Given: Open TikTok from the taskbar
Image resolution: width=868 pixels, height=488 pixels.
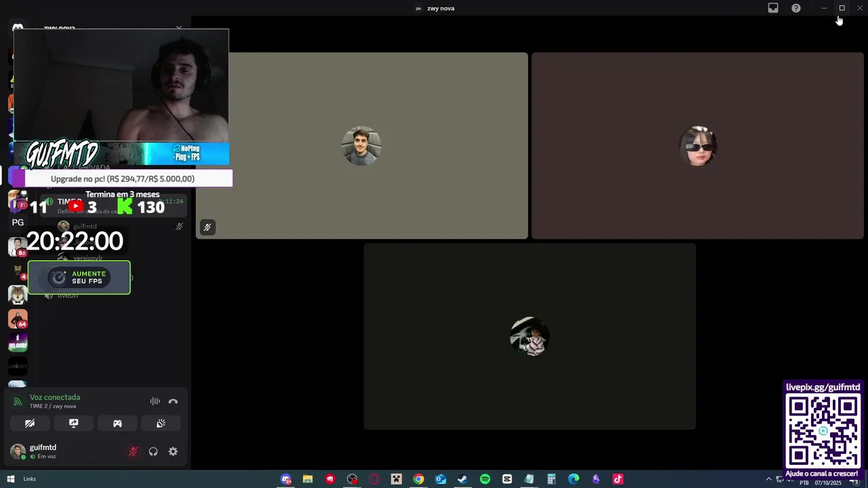Looking at the screenshot, I should click(x=618, y=479).
